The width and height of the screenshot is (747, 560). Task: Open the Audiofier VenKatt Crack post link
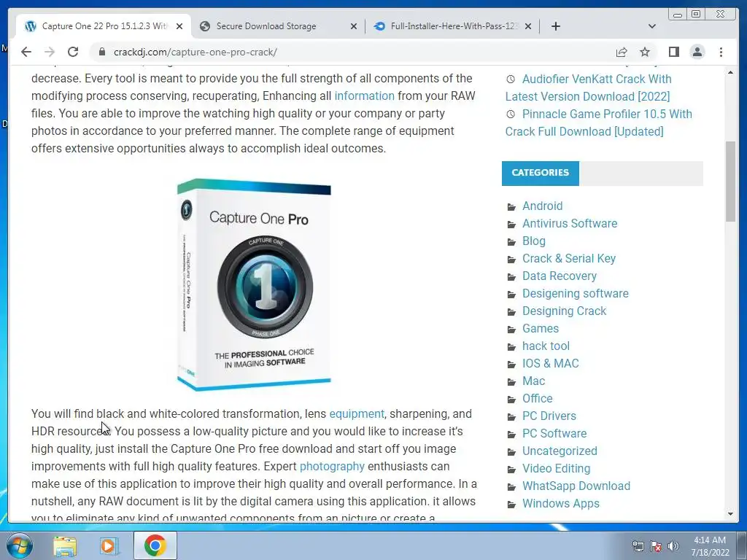[589, 87]
